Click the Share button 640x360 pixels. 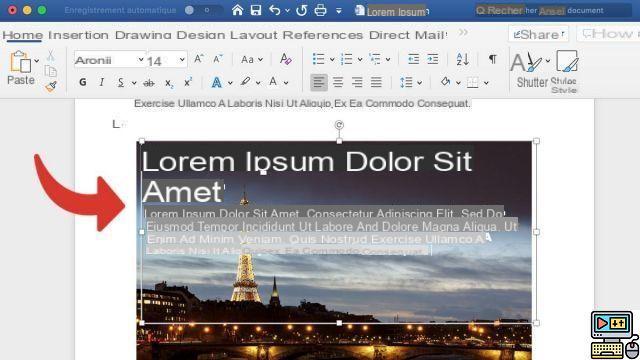tap(538, 34)
